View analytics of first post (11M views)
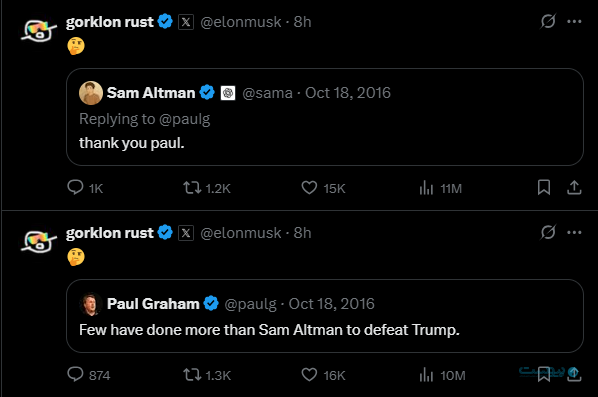Screen dimensions: 598x397 pos(426,188)
